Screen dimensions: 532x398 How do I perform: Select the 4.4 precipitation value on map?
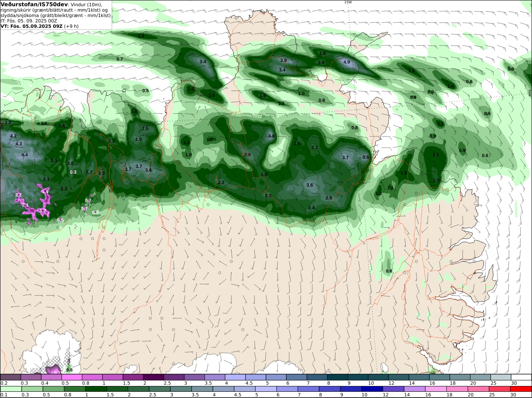(x=25, y=155)
